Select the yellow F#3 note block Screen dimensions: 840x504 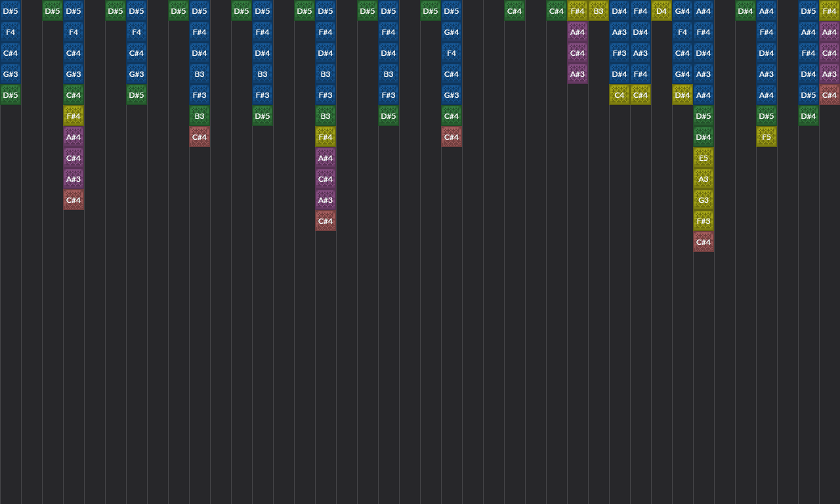click(703, 221)
